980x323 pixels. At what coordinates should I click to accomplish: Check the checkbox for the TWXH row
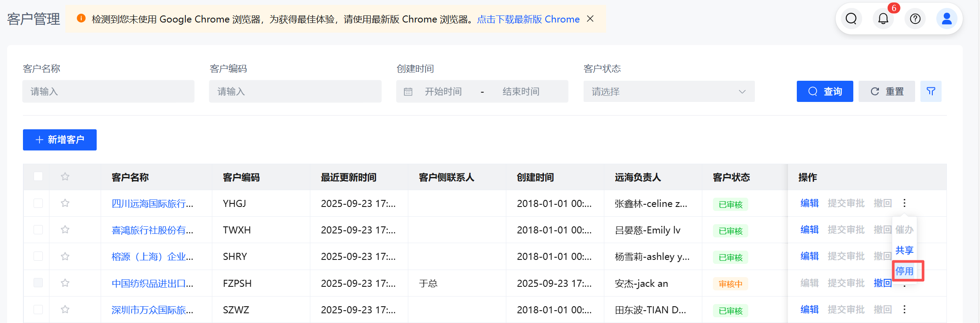tap(38, 229)
